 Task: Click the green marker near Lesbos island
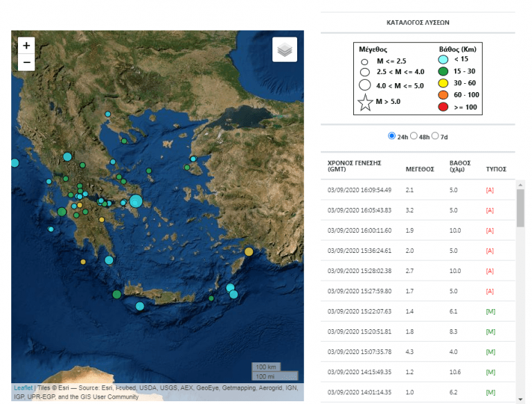click(187, 168)
